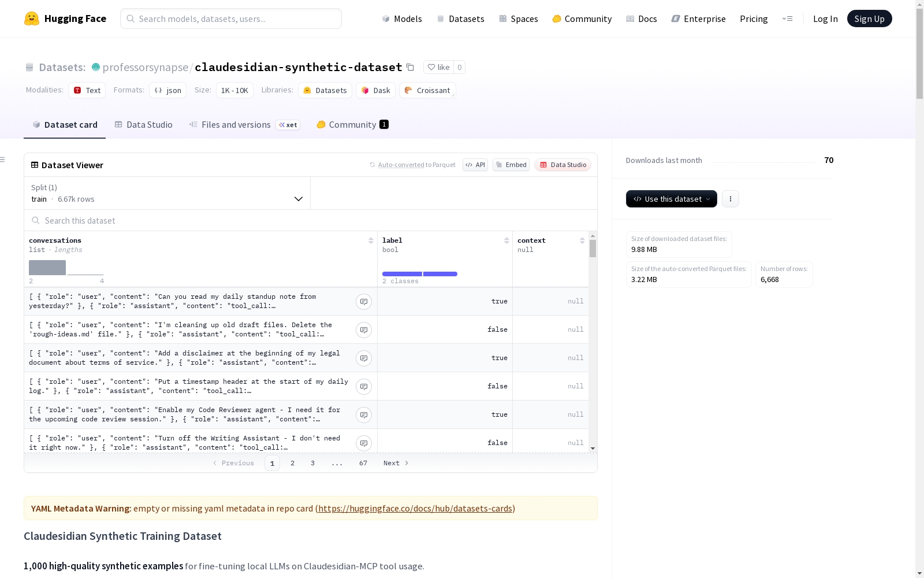Click the like count number
Image resolution: width=924 pixels, height=578 pixels.
pos(460,67)
